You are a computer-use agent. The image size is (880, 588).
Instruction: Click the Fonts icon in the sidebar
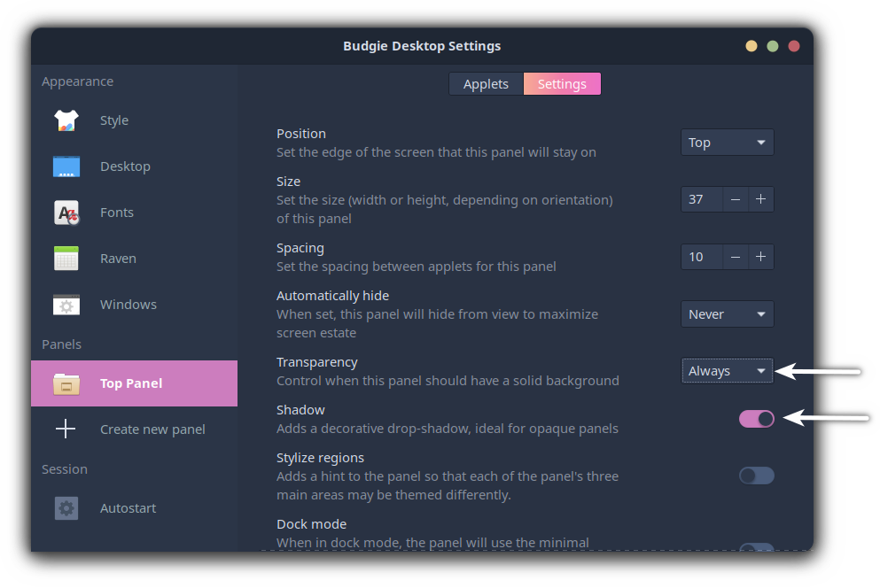click(66, 212)
